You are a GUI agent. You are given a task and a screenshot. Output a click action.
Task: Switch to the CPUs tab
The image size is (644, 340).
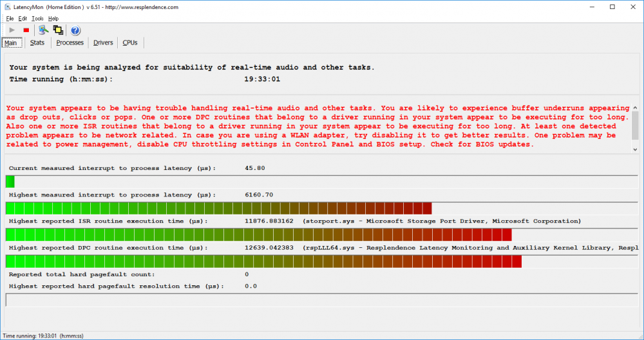[x=130, y=42]
